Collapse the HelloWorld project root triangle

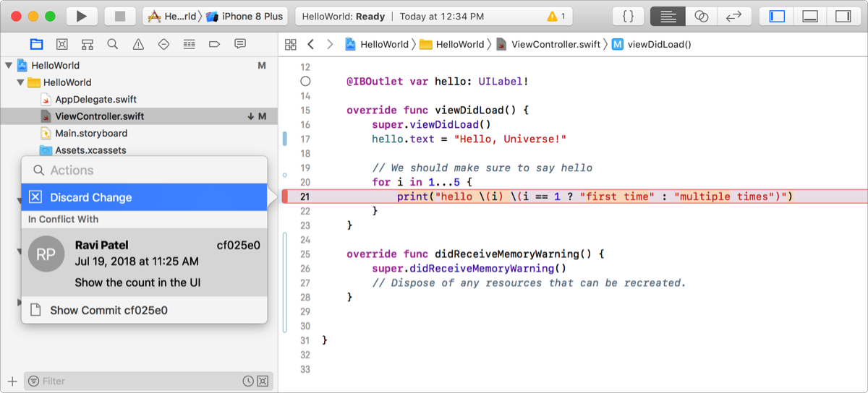tap(9, 65)
